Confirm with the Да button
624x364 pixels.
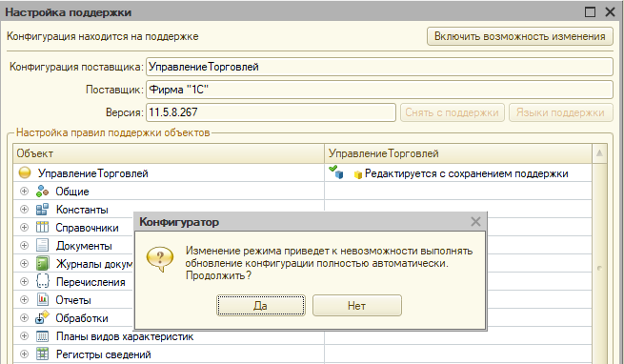coord(261,306)
